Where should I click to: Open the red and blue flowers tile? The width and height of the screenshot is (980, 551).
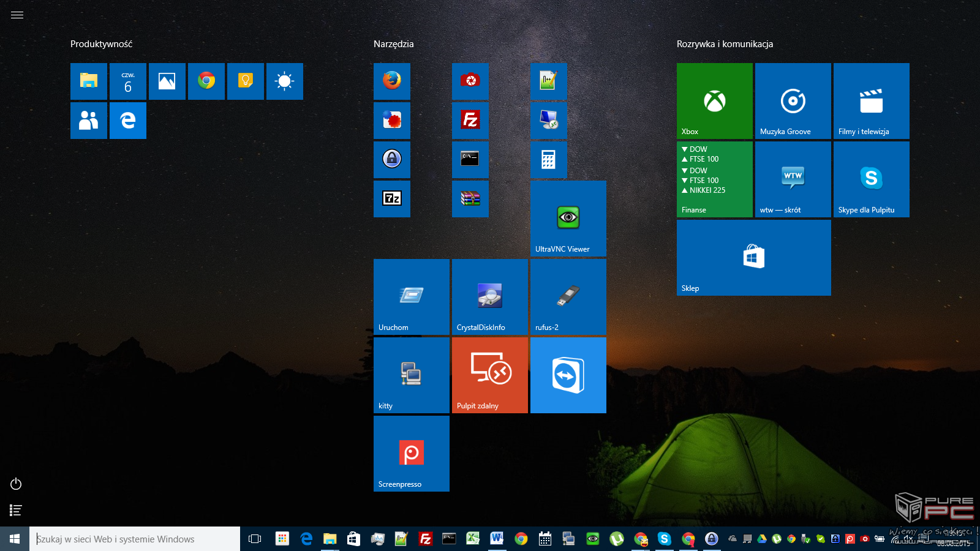click(392, 121)
